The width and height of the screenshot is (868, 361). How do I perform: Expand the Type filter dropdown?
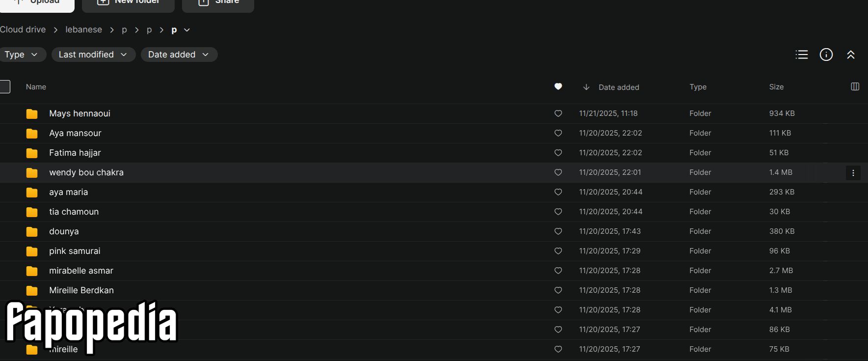point(21,55)
